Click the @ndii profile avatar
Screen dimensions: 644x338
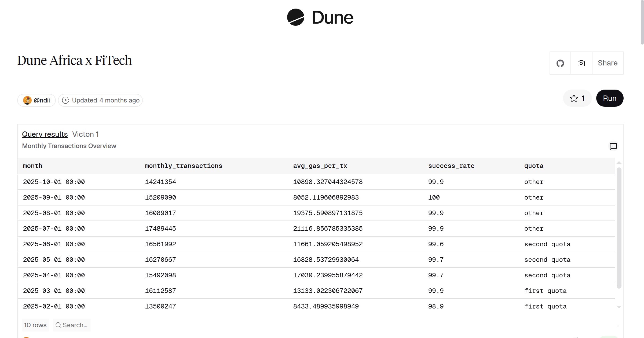[28, 100]
